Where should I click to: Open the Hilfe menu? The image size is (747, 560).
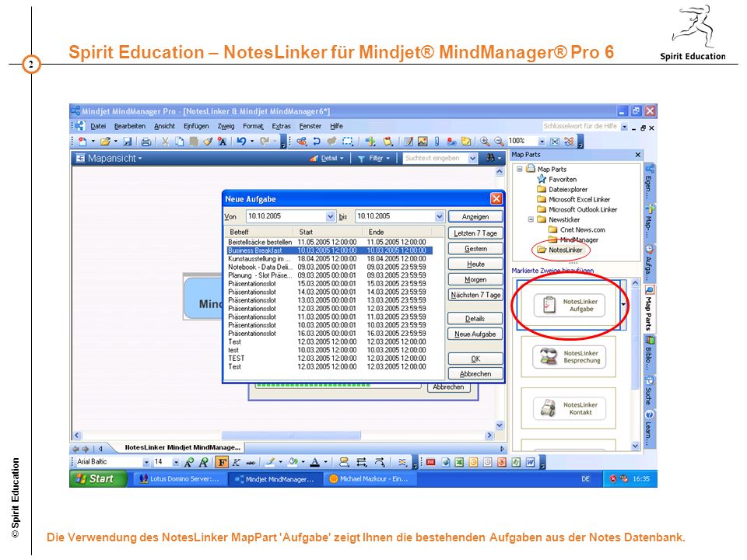click(x=336, y=126)
